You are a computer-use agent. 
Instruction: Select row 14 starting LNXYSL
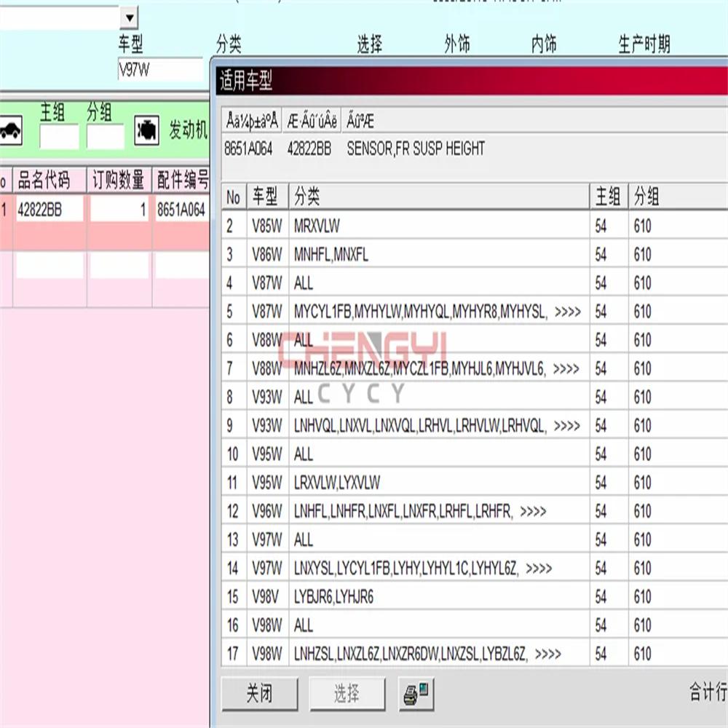coord(475,568)
